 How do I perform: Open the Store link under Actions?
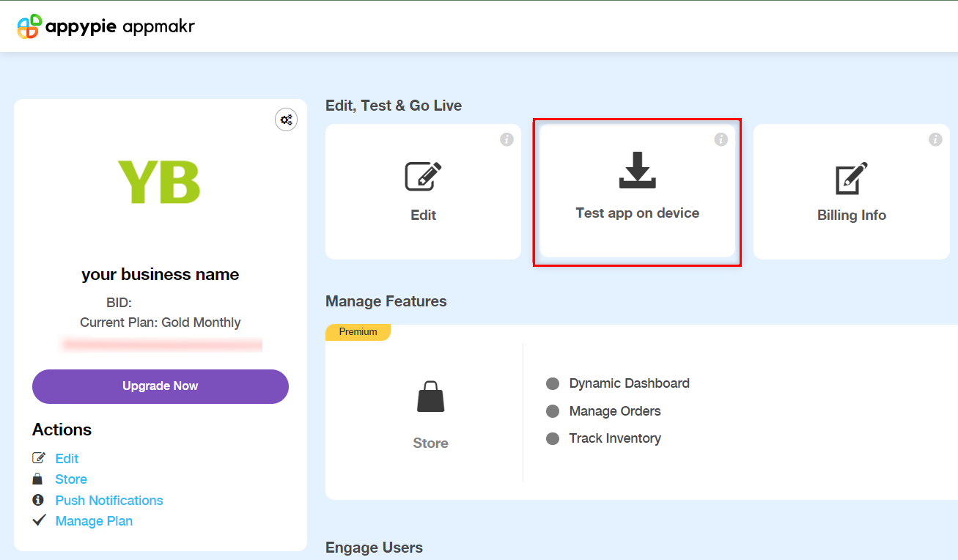pos(70,479)
